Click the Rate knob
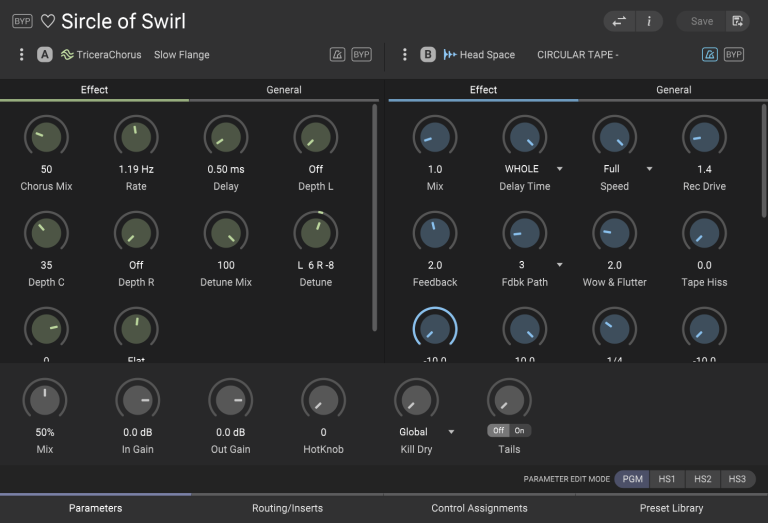768x523 pixels. (x=136, y=137)
